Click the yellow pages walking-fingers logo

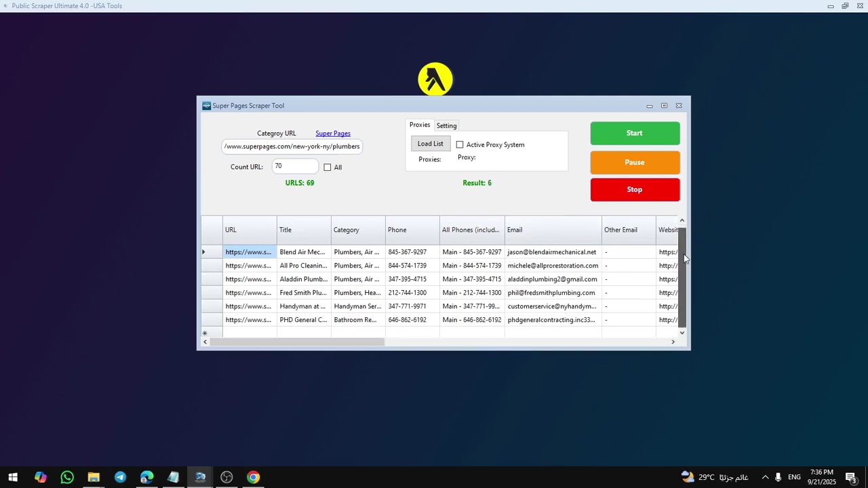[x=435, y=79]
